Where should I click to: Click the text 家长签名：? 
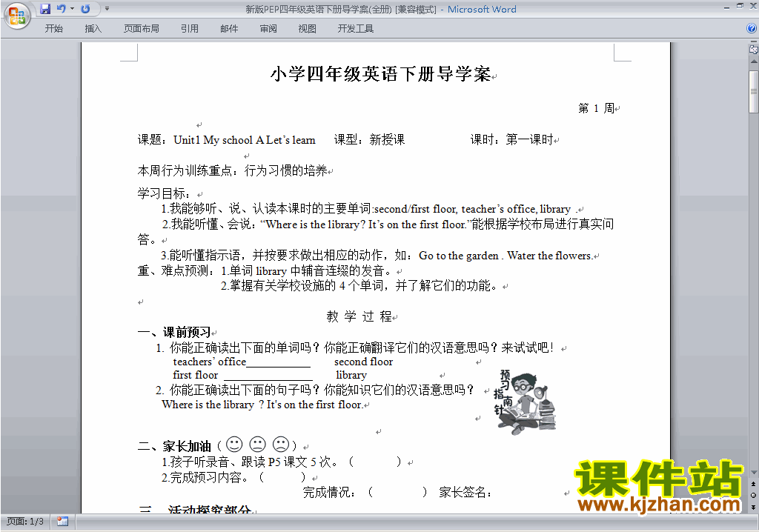(x=465, y=492)
